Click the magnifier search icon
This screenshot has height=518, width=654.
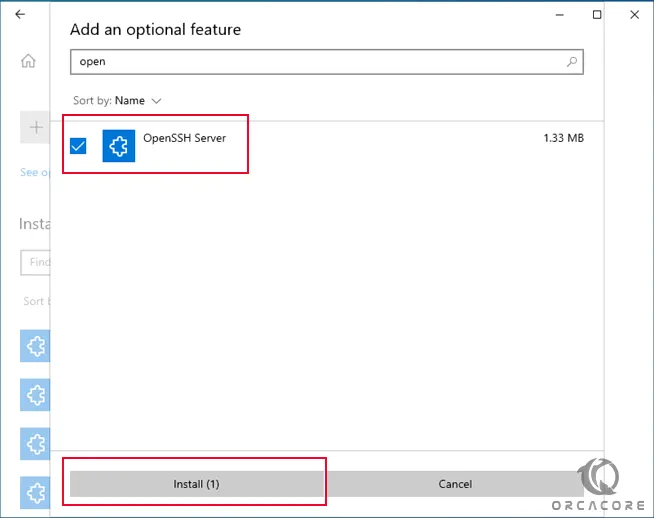(x=572, y=62)
